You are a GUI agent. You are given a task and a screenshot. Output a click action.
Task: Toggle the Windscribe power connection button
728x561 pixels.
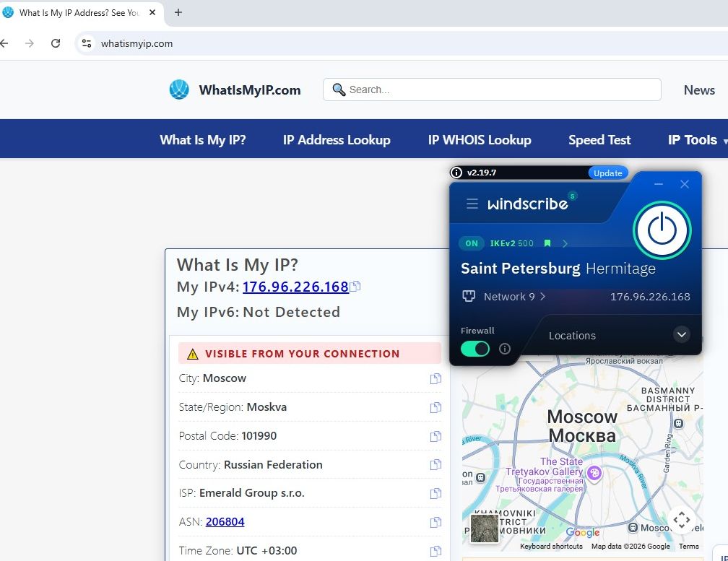pos(662,230)
